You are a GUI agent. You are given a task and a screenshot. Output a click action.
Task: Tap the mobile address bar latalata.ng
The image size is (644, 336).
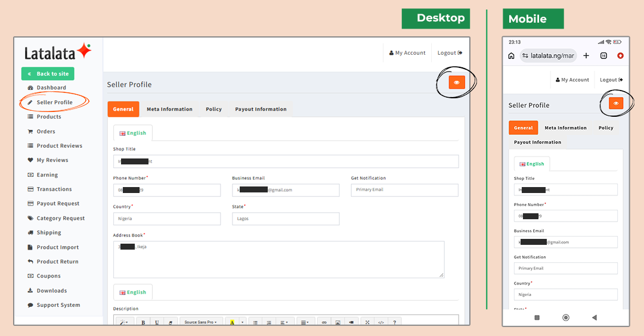(x=549, y=56)
